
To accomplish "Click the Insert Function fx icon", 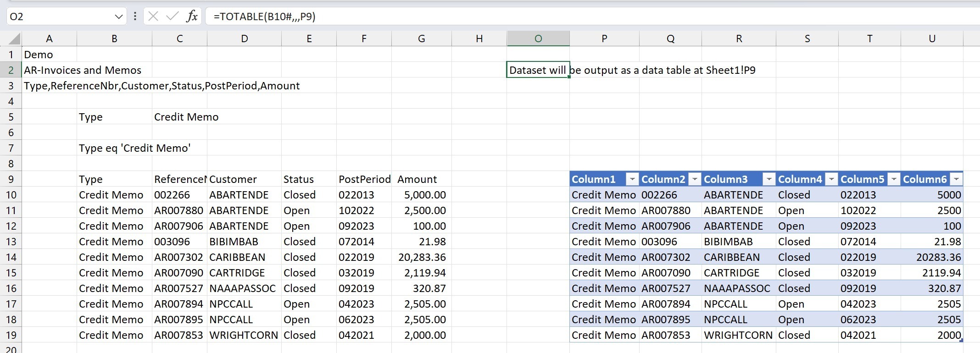I will [192, 17].
